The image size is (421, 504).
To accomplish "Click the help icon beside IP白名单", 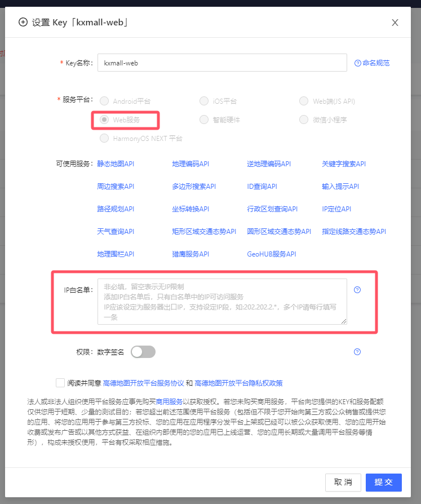I will [x=357, y=290].
